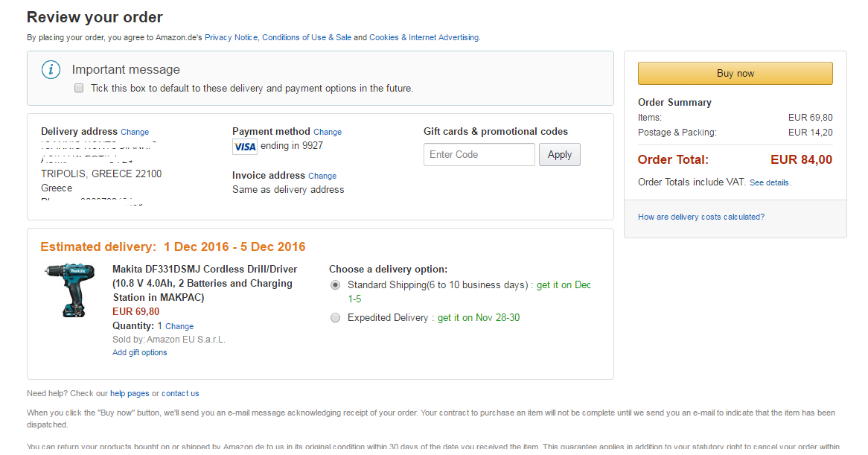
Task: Change the invoice address
Action: click(322, 176)
